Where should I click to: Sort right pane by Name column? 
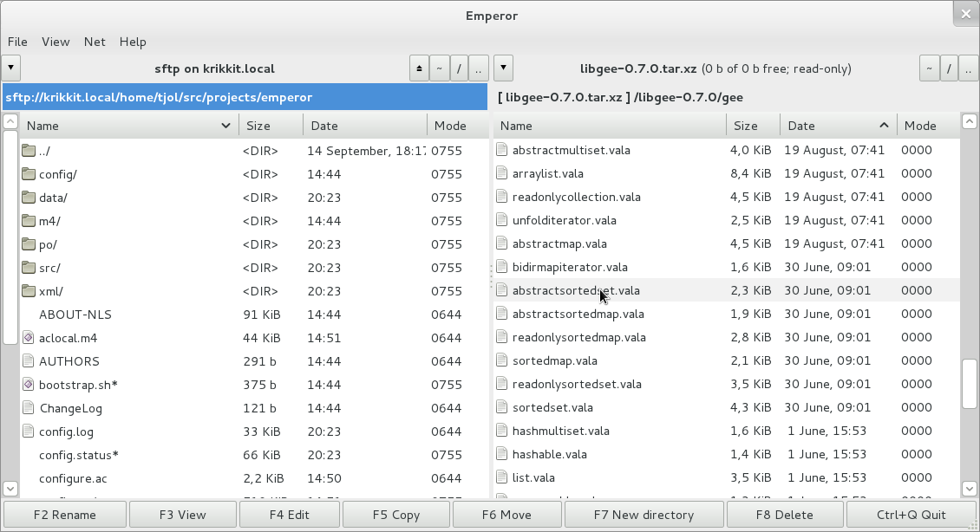click(610, 126)
